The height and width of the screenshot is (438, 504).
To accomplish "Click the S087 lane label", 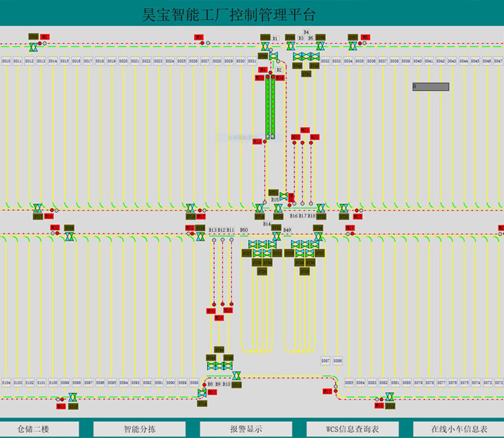I will click(x=325, y=361).
